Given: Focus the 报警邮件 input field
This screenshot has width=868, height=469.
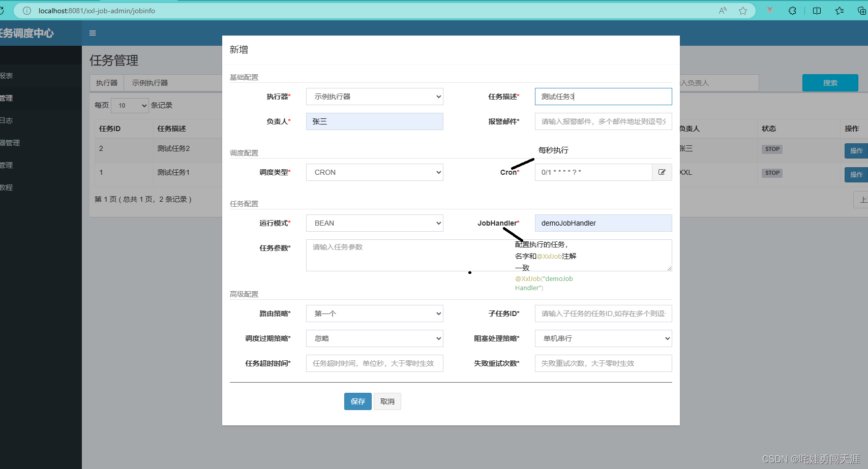Looking at the screenshot, I should [604, 121].
